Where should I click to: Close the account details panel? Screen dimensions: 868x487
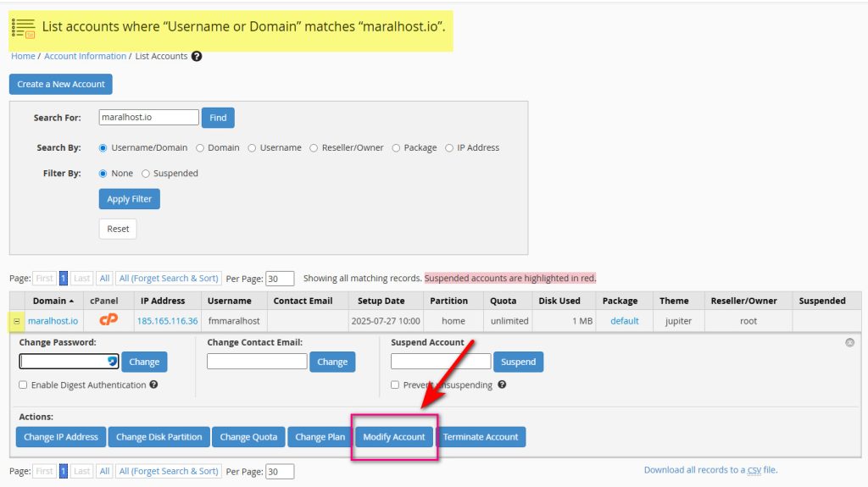tap(849, 342)
